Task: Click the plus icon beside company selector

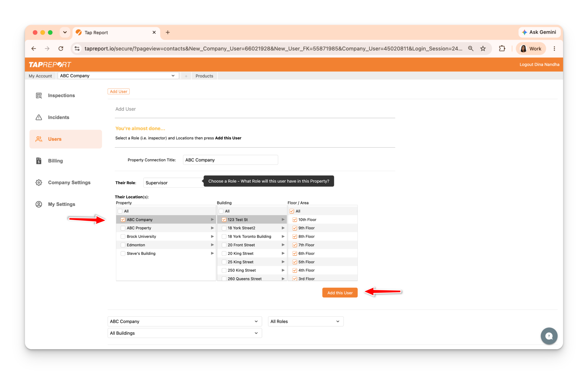Action: [186, 76]
